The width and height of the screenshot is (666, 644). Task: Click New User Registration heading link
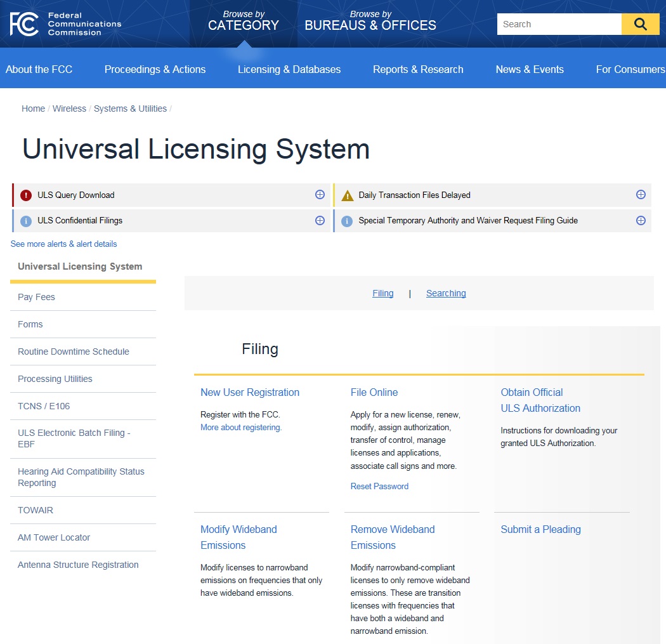[250, 392]
